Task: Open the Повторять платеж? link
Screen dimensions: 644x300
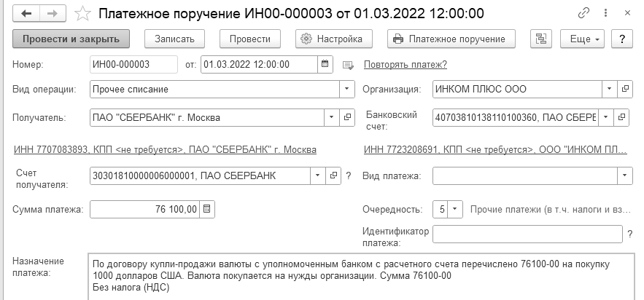Action: 405,64
